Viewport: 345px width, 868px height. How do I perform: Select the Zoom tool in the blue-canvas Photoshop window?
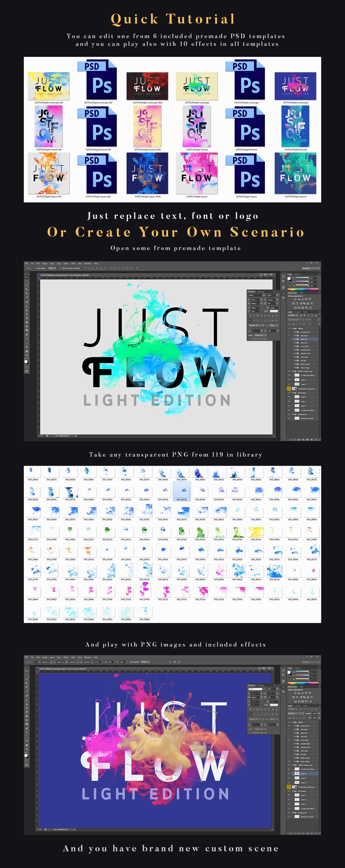click(x=26, y=749)
